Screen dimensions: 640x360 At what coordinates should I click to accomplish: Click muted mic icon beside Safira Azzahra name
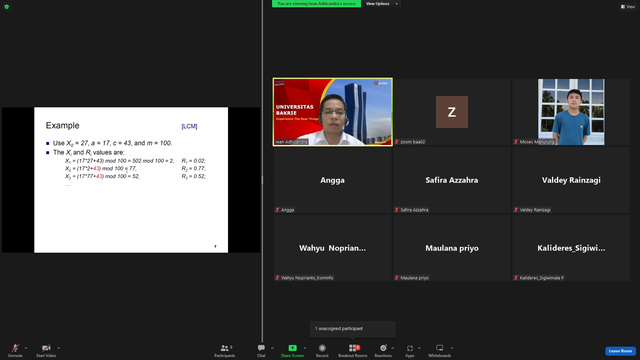[x=396, y=210]
